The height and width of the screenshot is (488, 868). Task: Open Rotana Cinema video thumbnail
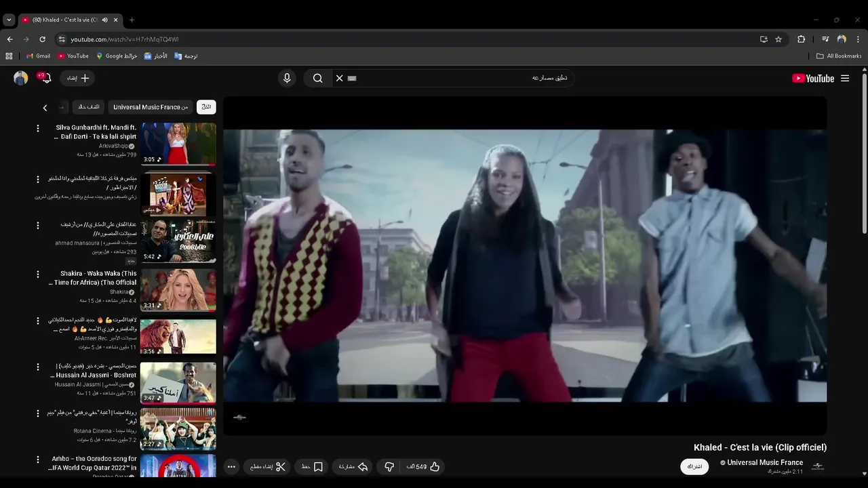[178, 429]
